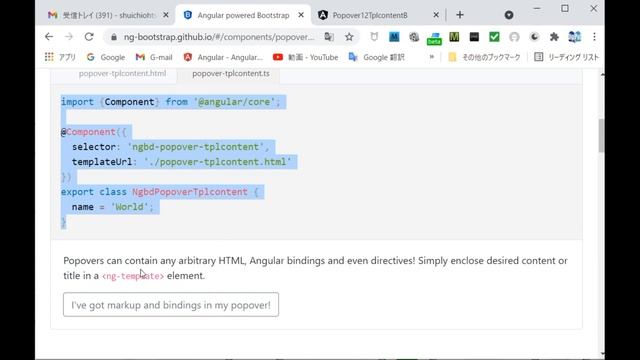Click the page vertical scrollbar thumb
640x360 pixels.
(x=602, y=136)
